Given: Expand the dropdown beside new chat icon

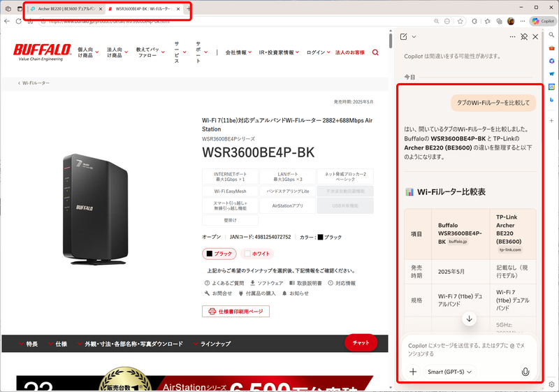Looking at the screenshot, I should tap(414, 37).
